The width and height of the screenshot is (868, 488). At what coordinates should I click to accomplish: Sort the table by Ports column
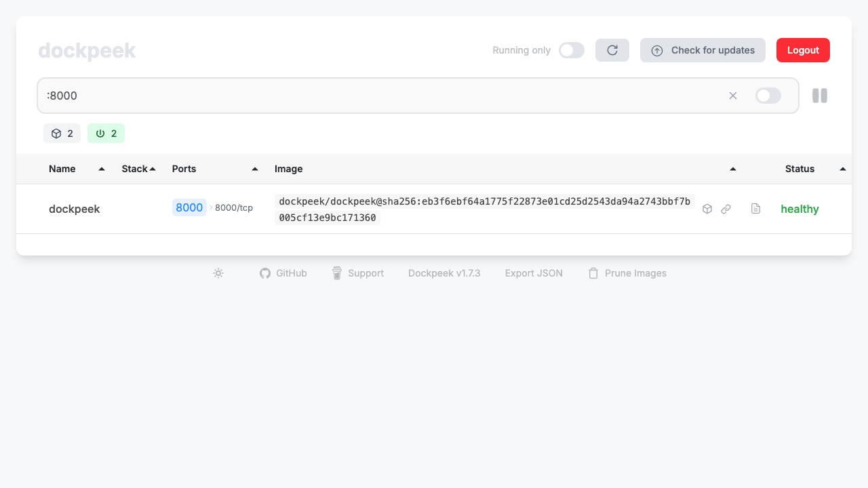pos(215,169)
